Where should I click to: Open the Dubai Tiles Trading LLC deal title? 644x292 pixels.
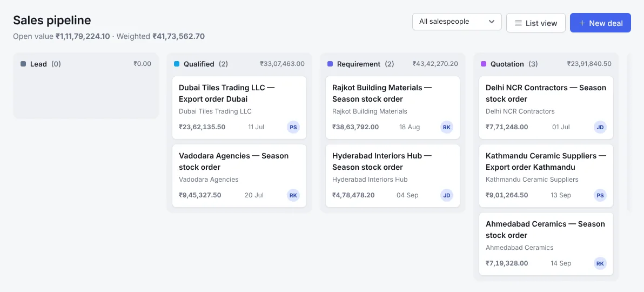pos(227,94)
